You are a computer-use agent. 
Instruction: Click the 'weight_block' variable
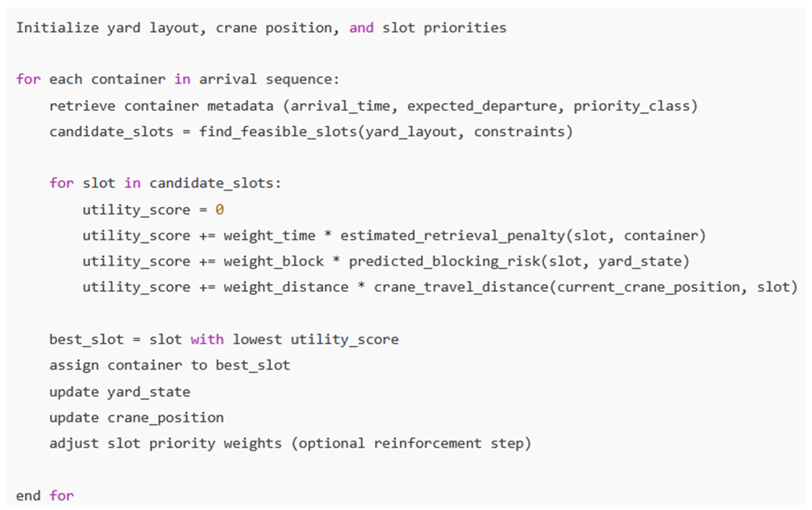(273, 261)
